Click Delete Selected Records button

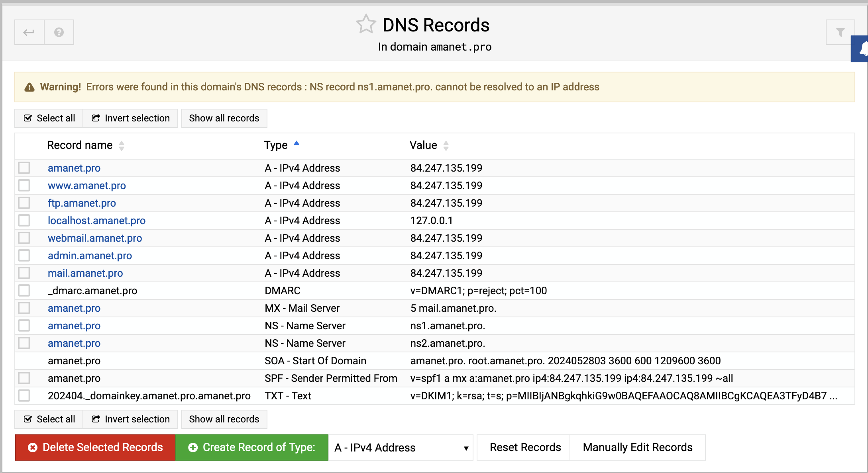point(95,448)
